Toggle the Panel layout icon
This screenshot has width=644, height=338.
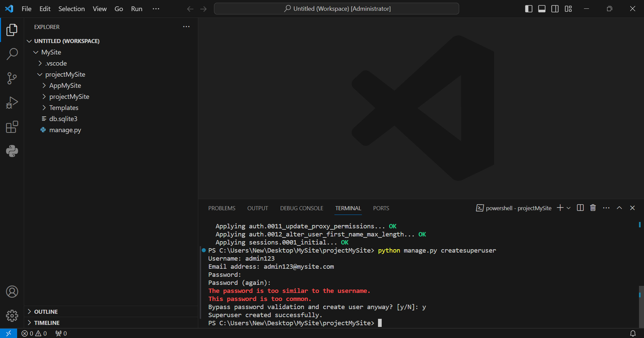pyautogui.click(x=542, y=9)
